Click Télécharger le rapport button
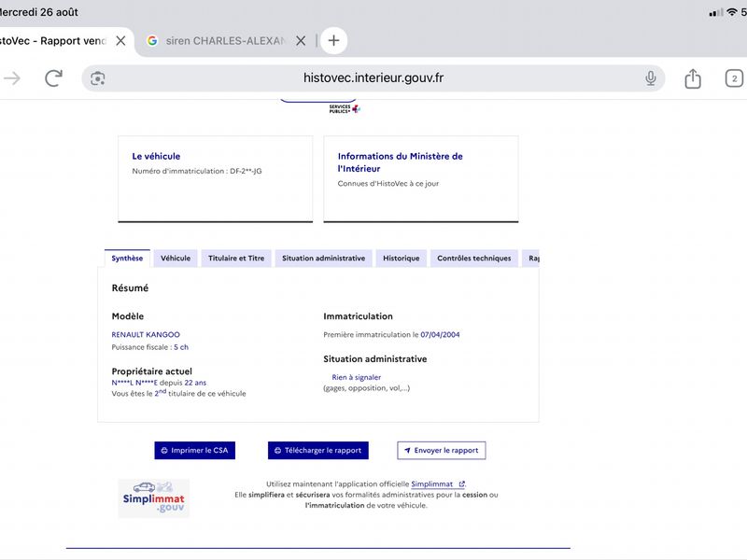The height and width of the screenshot is (560, 747). coord(318,451)
